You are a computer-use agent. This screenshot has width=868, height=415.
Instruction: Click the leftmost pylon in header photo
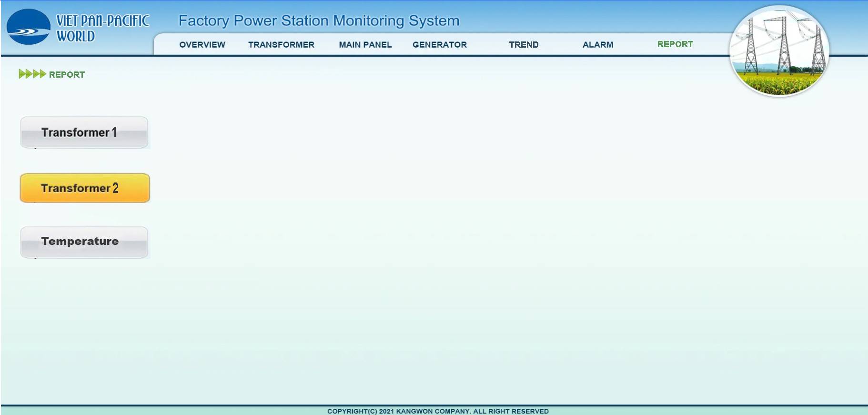[751, 48]
